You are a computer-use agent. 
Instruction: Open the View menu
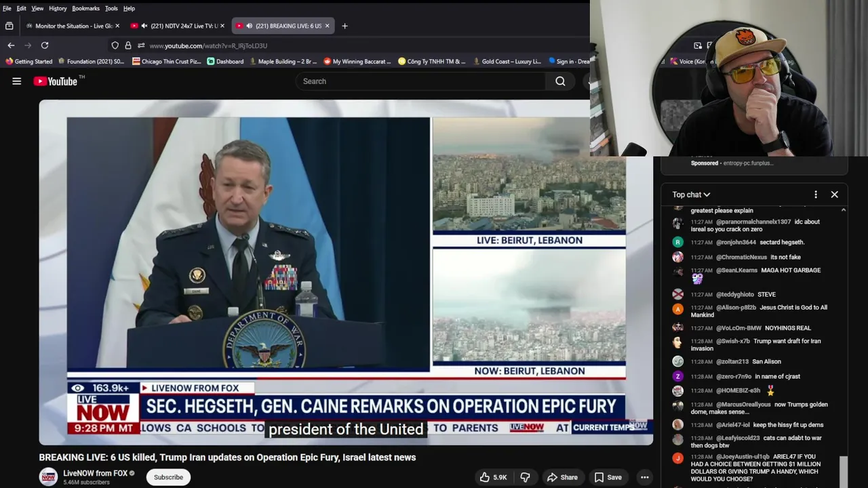point(37,8)
